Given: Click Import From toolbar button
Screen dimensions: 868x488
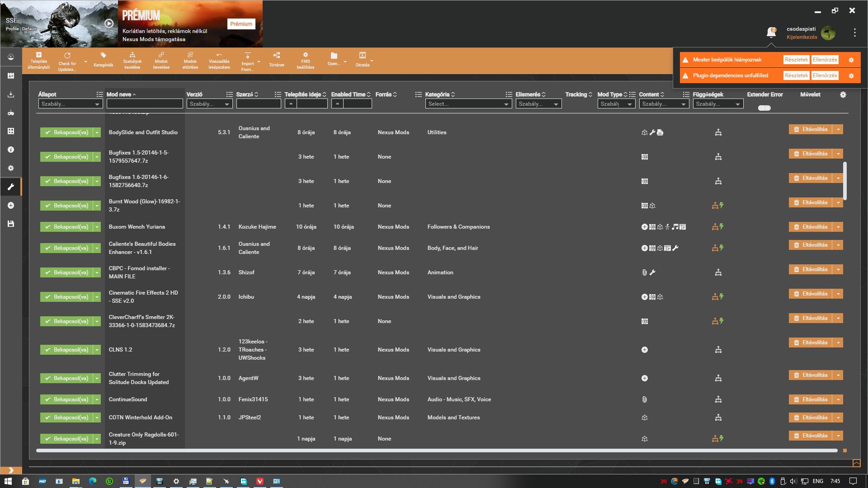Looking at the screenshot, I should pos(247,61).
